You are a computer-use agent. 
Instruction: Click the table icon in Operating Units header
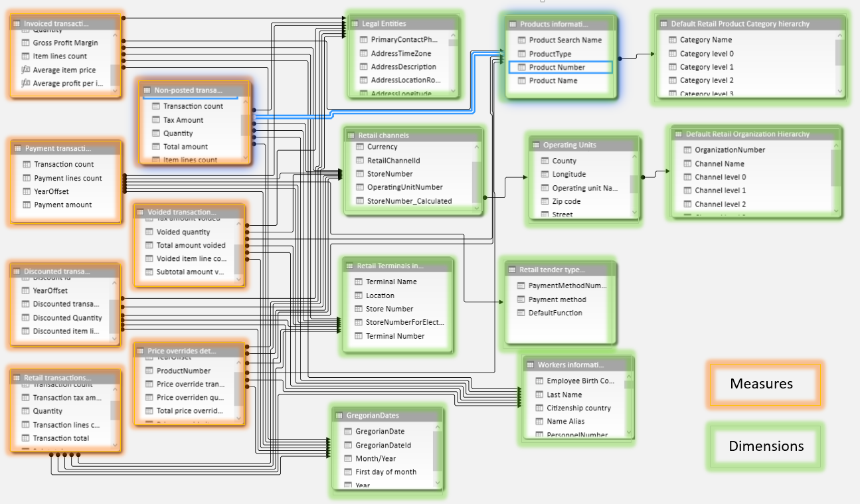click(535, 145)
